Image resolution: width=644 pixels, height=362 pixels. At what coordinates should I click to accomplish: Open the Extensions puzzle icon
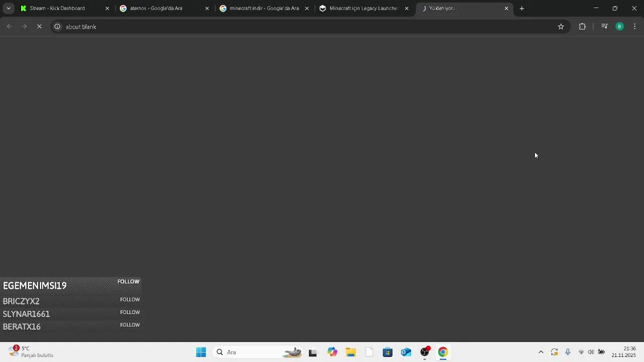(583, 27)
